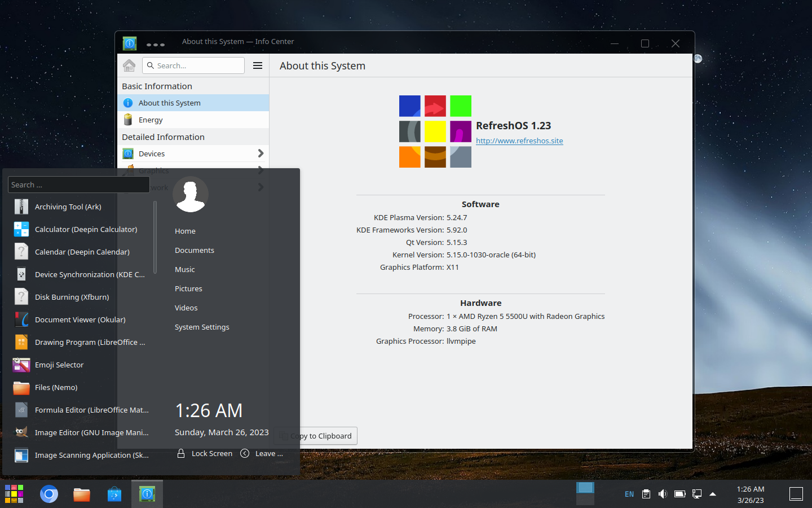Open the software store from the taskbar
The image size is (812, 508).
(x=114, y=494)
